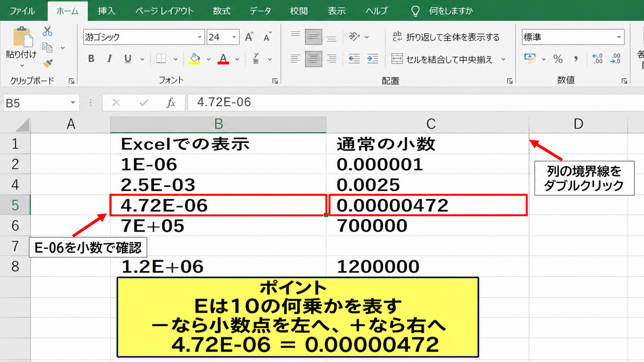This screenshot has width=644, height=362.
Task: Expand paste options arrow under 貼り付け
Action: click(22, 65)
